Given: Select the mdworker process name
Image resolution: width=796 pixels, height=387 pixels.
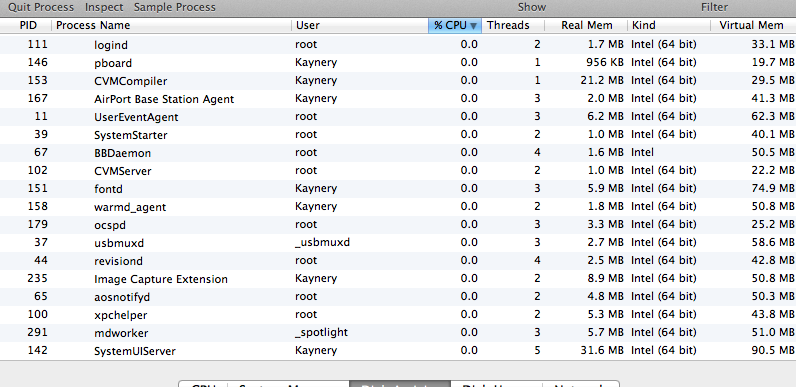Looking at the screenshot, I should pos(121,333).
